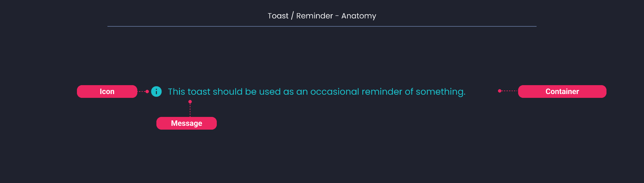The height and width of the screenshot is (183, 644).
Task: Click the pink dot left of Container label
Action: (x=500, y=91)
